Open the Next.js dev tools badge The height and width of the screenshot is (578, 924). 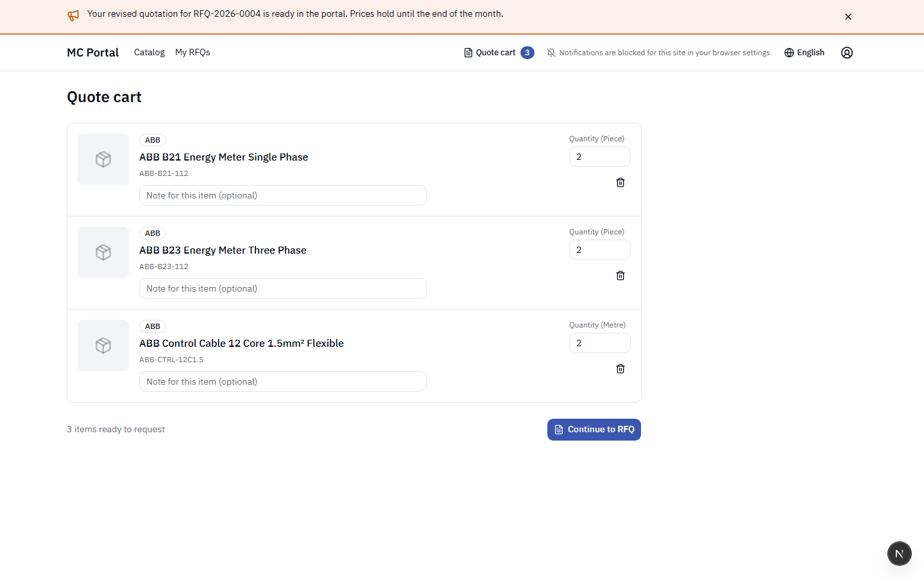click(x=900, y=554)
